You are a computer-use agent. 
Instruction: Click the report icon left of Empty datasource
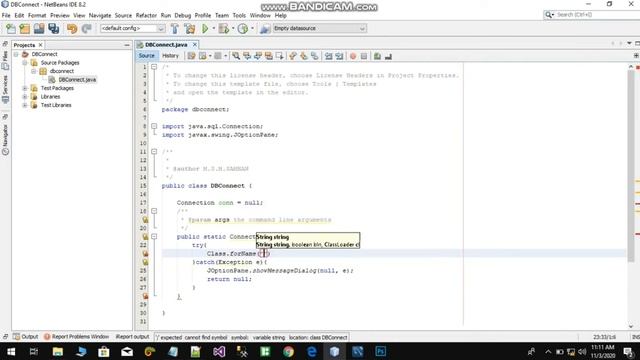[265, 28]
